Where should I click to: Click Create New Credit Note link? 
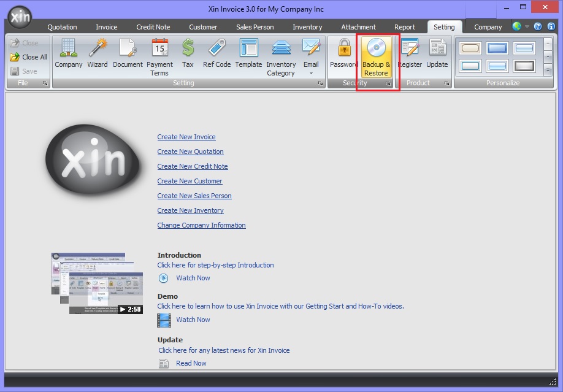(193, 166)
